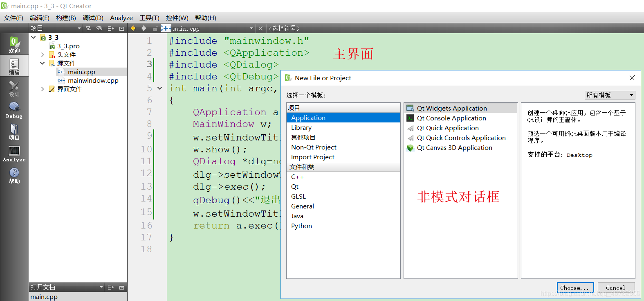The height and width of the screenshot is (301, 644).
Task: Go forward with the right arrow
Action: click(x=144, y=28)
